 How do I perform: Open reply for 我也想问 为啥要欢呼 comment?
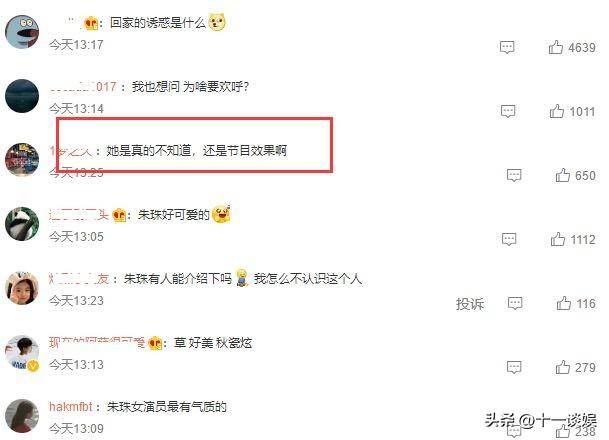pos(508,111)
